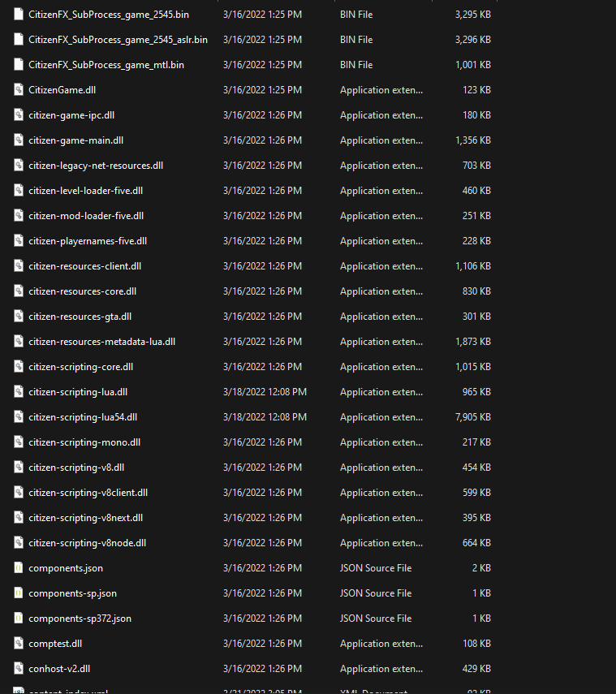
Task: Click the icon next to conhost-v2.dll
Action: click(19, 669)
